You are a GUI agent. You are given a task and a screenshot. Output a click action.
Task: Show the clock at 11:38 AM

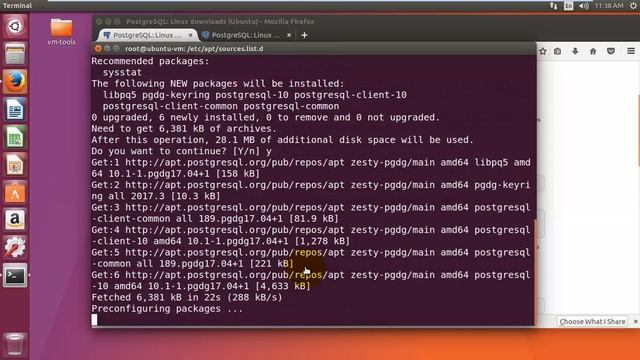coord(609,6)
